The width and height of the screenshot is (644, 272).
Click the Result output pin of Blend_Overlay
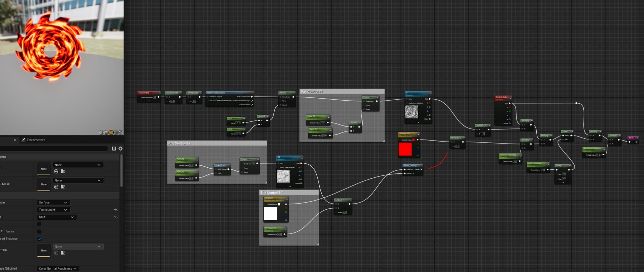[421, 169]
